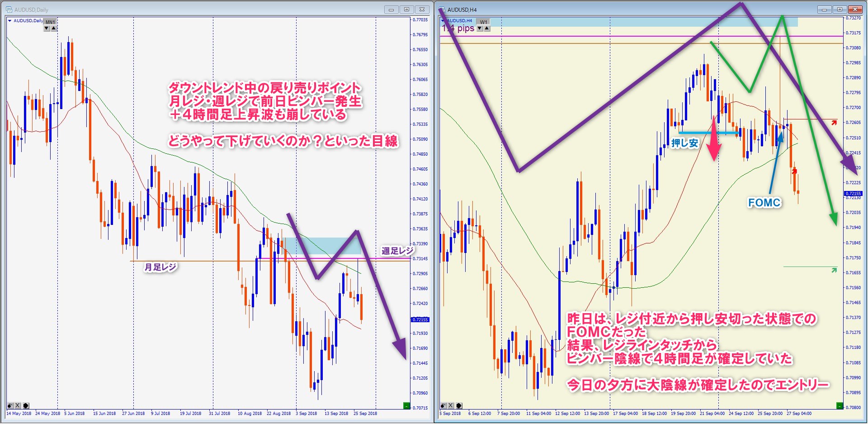Close the AUDUSD,H4 chart window

855,10
